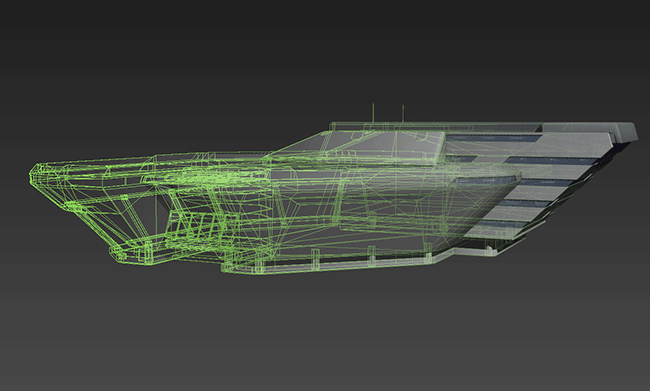
Task: Select the right antenna atop the ship
Action: [x=403, y=113]
